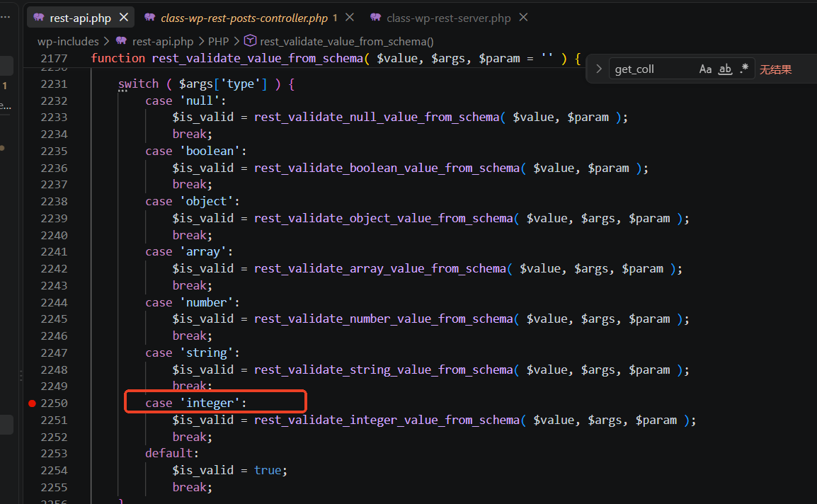817x504 pixels.
Task: Click line number 2241 in gutter
Action: point(55,252)
